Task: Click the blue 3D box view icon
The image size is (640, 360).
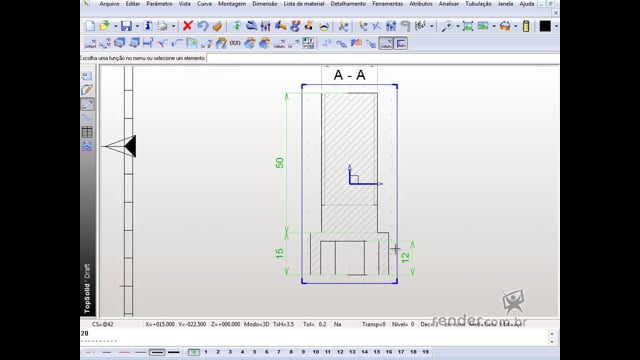Action: pyautogui.click(x=120, y=43)
